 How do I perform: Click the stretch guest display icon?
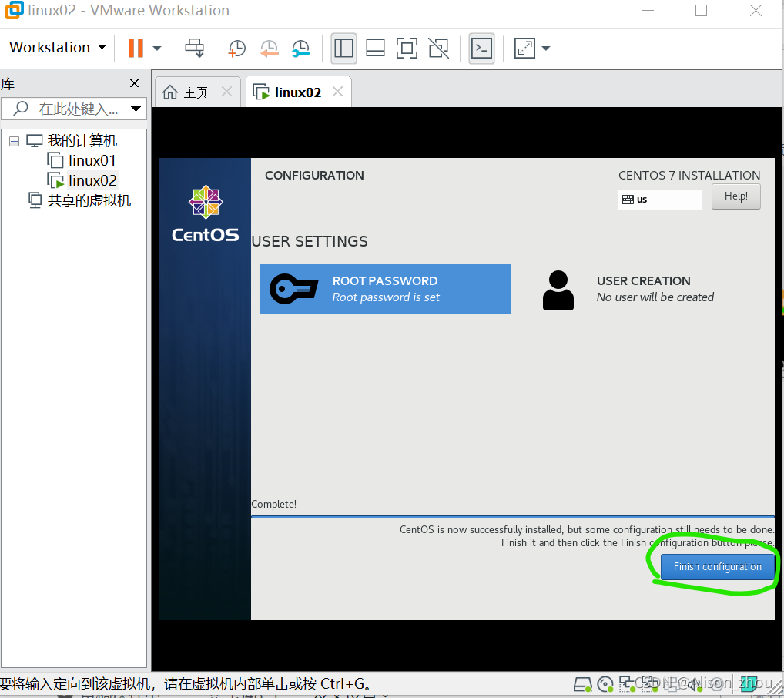pos(524,49)
